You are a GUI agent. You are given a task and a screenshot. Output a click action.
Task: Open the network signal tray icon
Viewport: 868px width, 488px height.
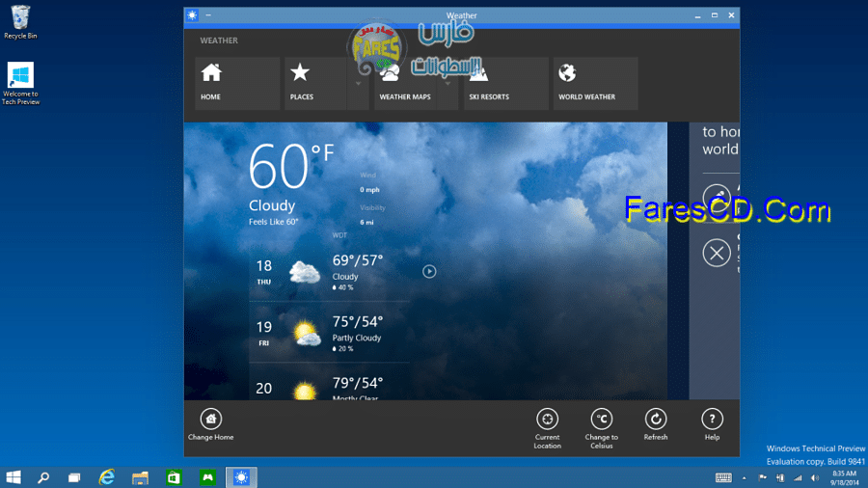tap(798, 477)
